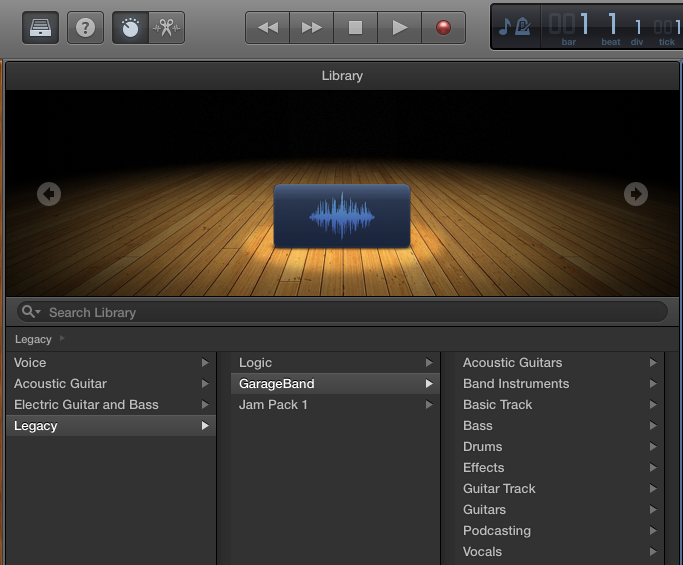This screenshot has height=565, width=683.
Task: Click the note and metronome display mode icon
Action: click(x=515, y=27)
